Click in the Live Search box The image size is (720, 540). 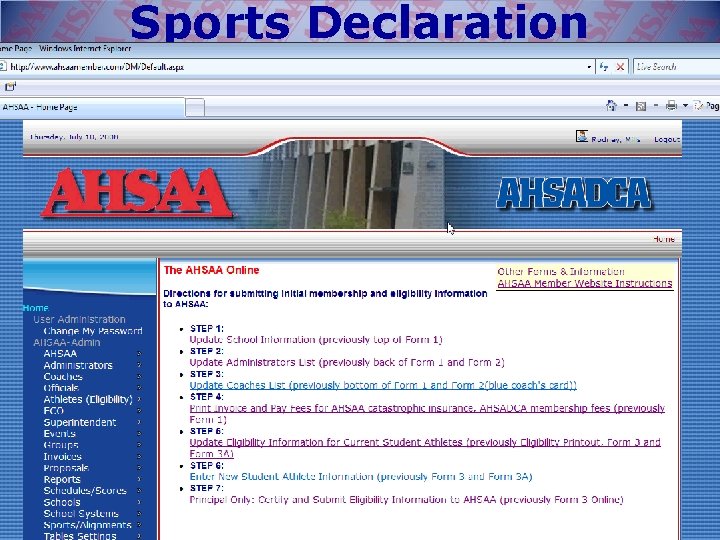676,67
